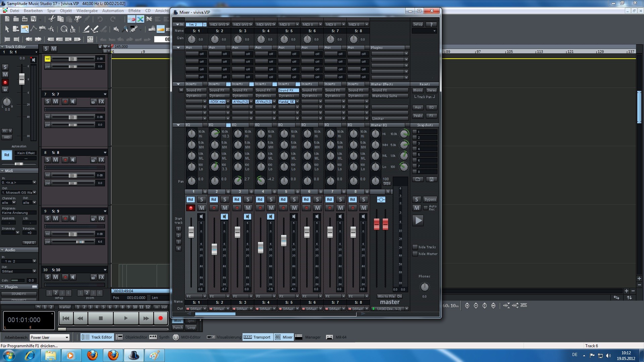Toggle the Loop button in transport
644x362 pixels.
click(191, 327)
